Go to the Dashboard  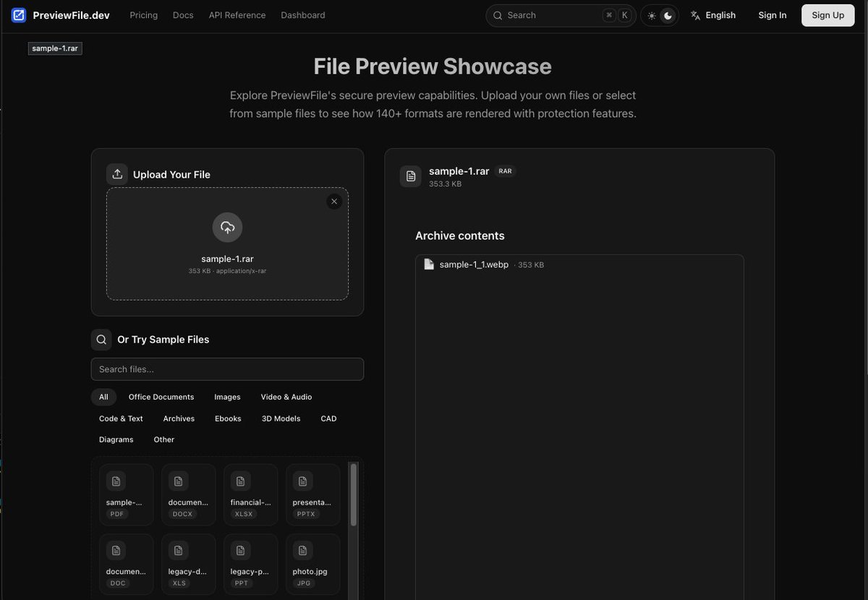303,15
